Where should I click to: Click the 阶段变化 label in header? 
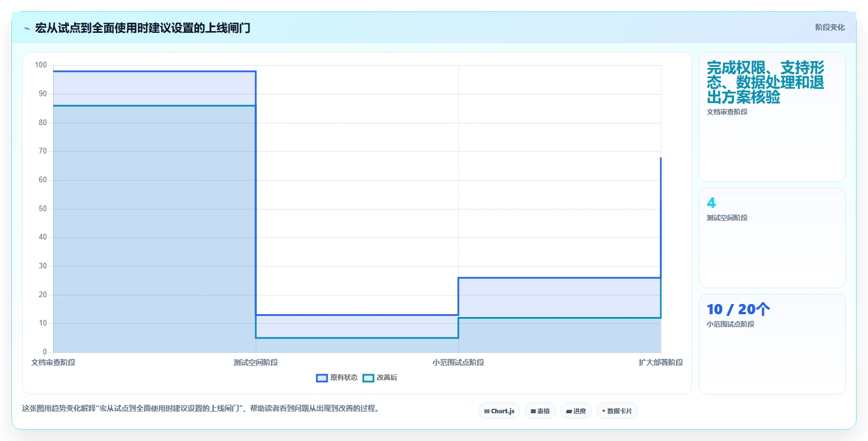click(830, 27)
